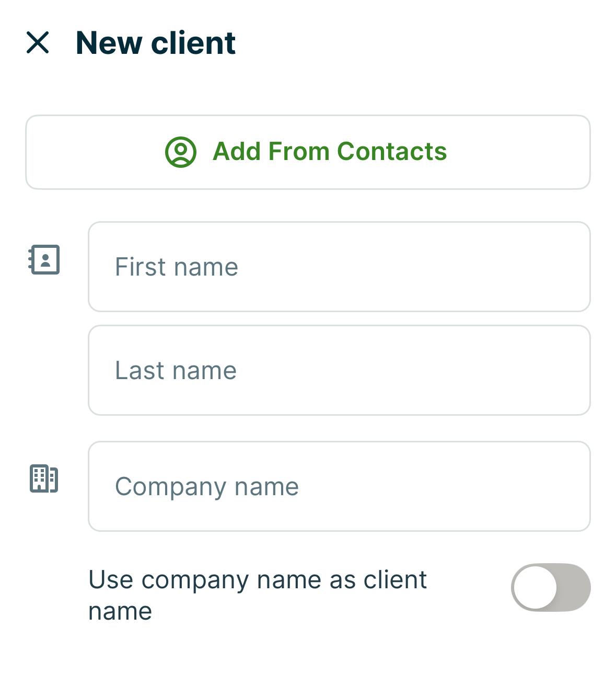
Task: Click the building icon beside Company name
Action: (44, 478)
